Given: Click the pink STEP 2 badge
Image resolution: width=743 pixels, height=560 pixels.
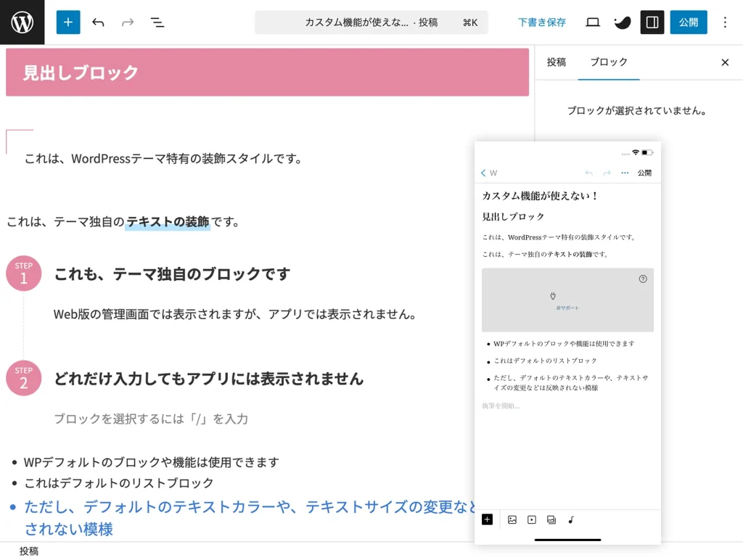Looking at the screenshot, I should coord(24,378).
